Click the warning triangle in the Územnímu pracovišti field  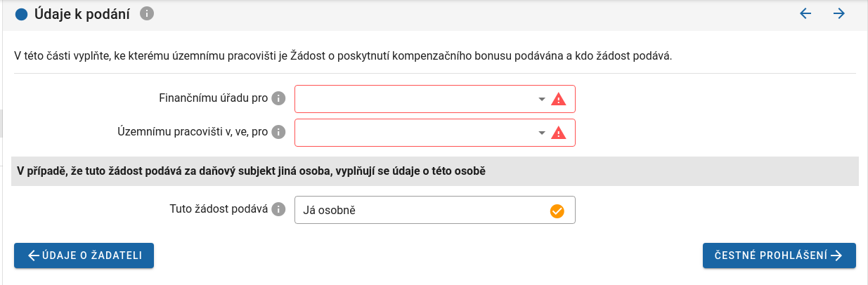point(559,133)
